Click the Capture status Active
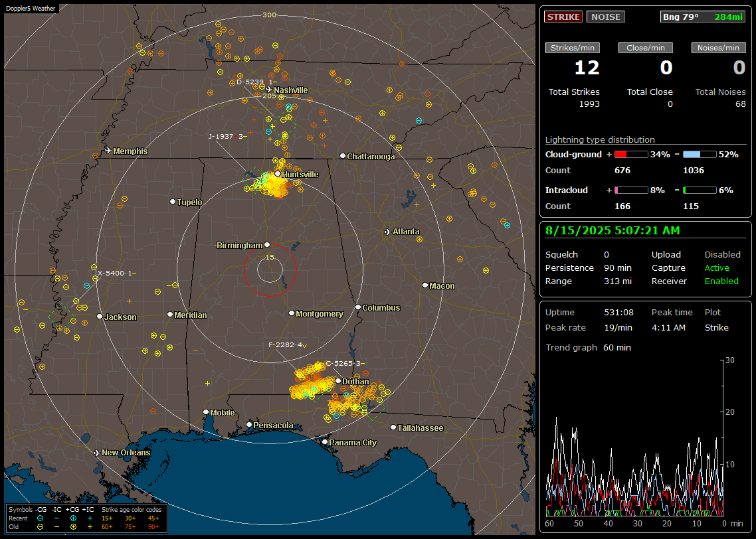This screenshot has height=539, width=756. point(717,268)
